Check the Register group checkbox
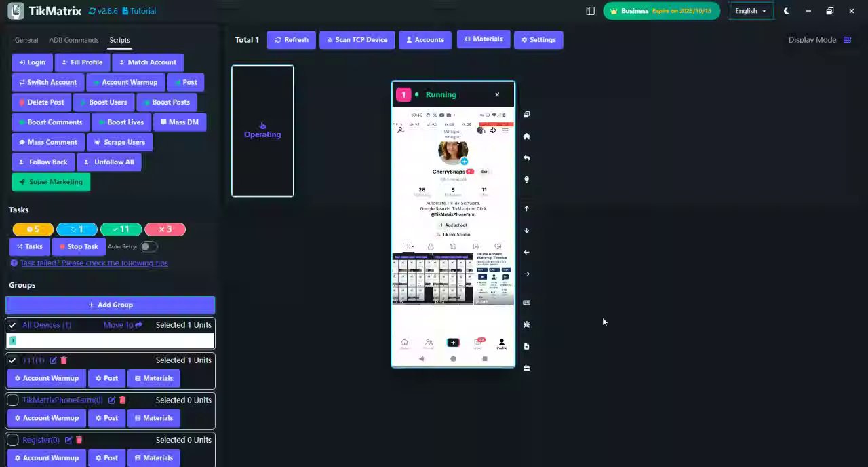 click(12, 440)
